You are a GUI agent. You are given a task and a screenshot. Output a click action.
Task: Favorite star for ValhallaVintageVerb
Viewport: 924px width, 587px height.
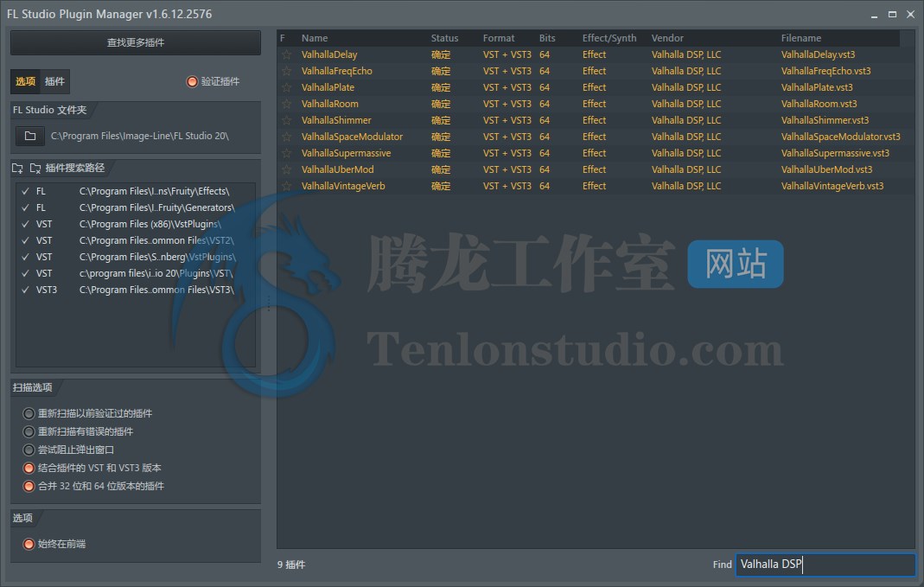pyautogui.click(x=286, y=186)
